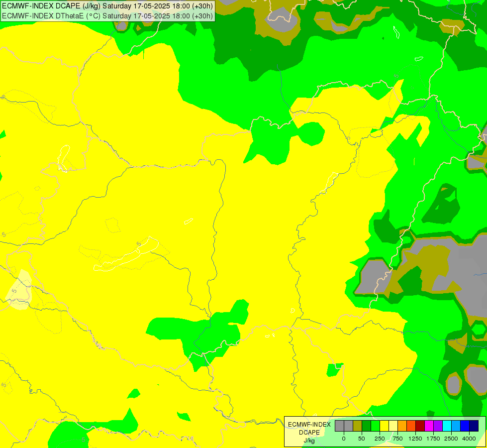Click the legend value label 0
The height and width of the screenshot is (448, 487).
[x=344, y=439]
